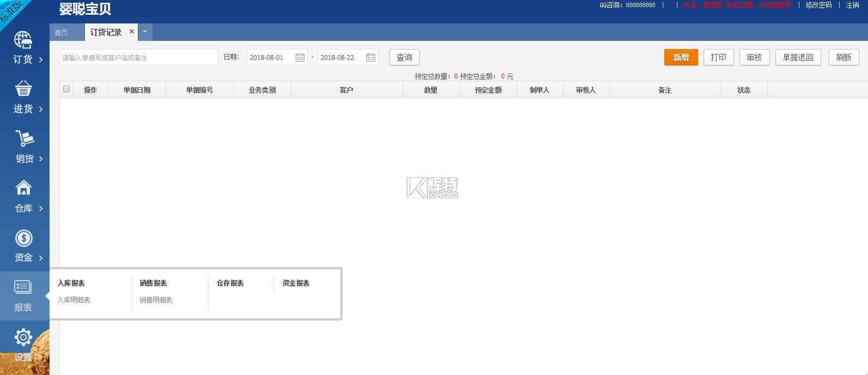Open the 仓库 warehouse house icon
The width and height of the screenshot is (868, 375).
click(x=23, y=188)
